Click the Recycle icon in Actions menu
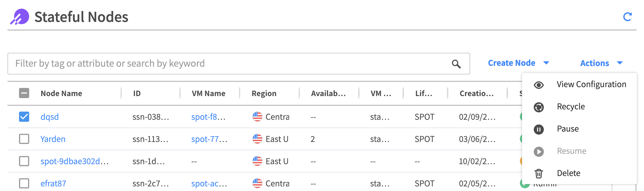This screenshot has height=191, width=644. [538, 107]
